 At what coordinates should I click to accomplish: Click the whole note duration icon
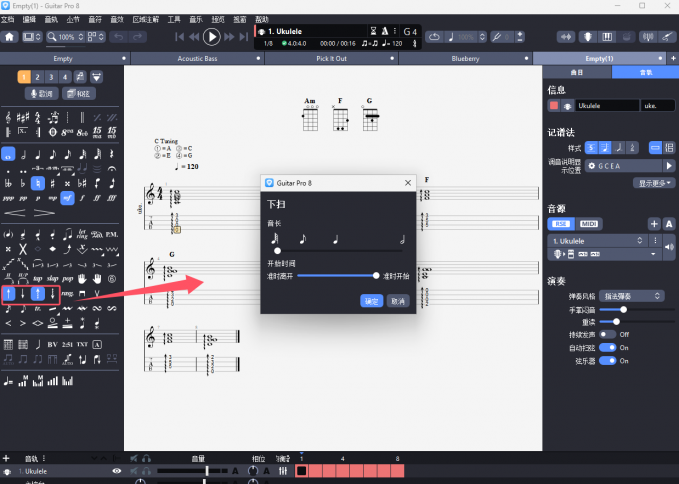click(x=8, y=154)
